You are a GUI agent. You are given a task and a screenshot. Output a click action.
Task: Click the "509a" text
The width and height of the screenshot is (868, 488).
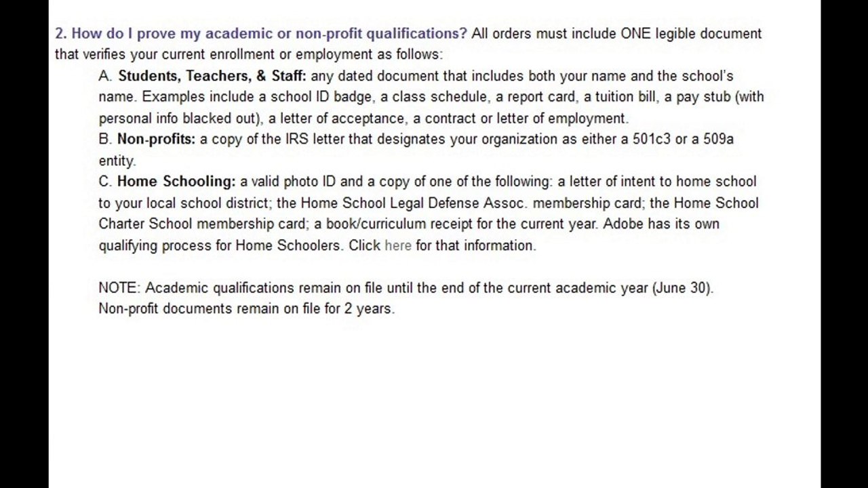click(x=718, y=139)
